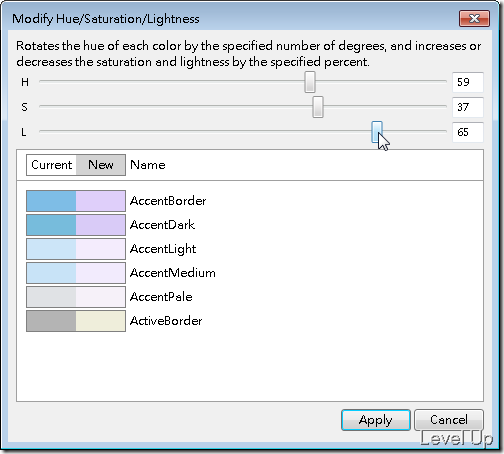Screen dimensions: 504x454
Task: Click the Cancel button
Action: pos(449,420)
